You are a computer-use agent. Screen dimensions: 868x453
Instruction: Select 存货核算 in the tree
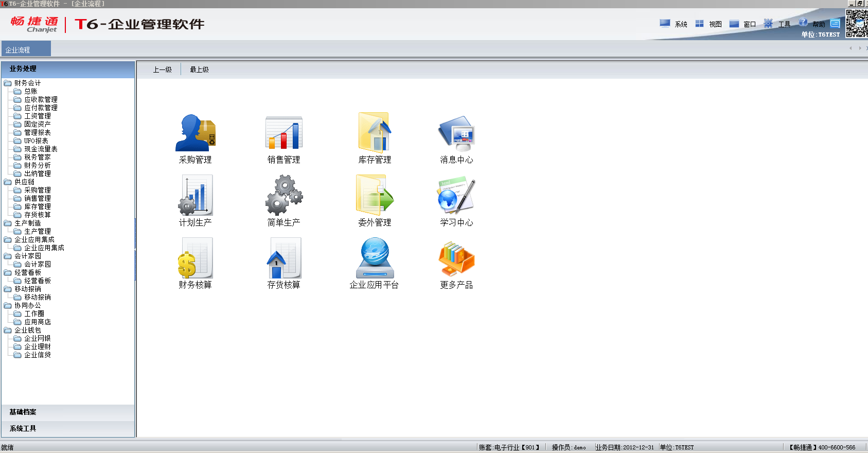(x=38, y=215)
